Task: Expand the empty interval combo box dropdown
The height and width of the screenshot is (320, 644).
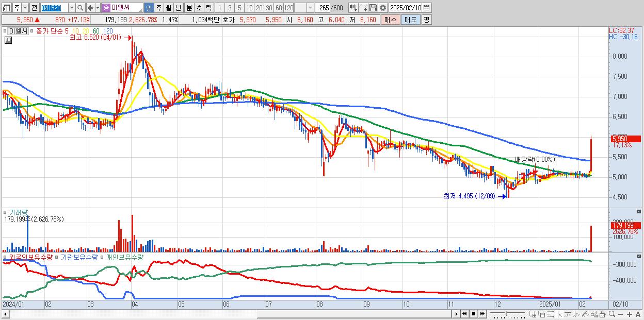Action: pyautogui.click(x=310, y=8)
